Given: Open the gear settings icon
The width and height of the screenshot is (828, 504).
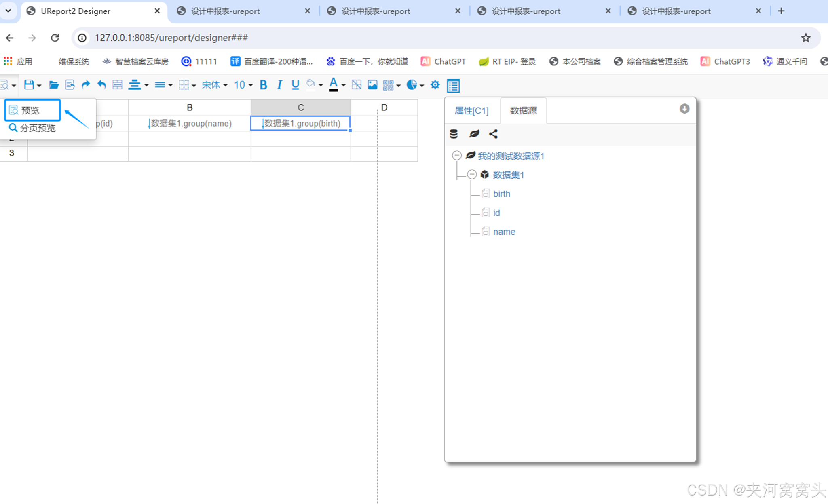Looking at the screenshot, I should tap(435, 85).
